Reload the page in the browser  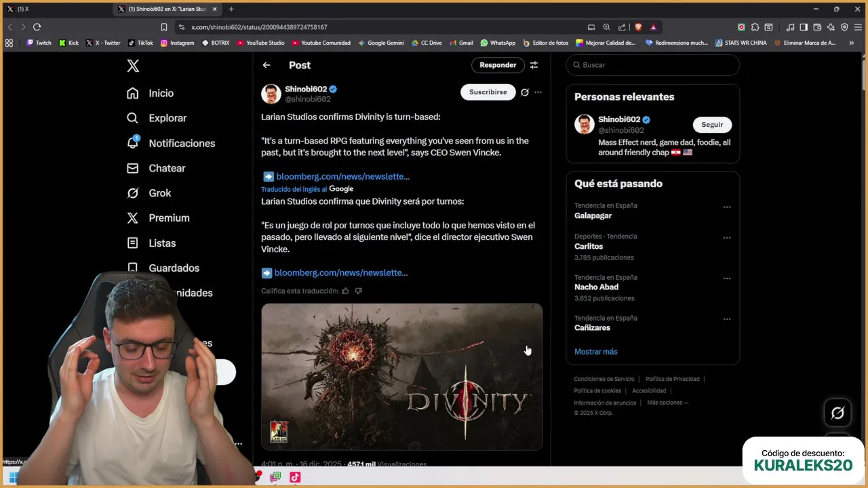click(x=37, y=27)
